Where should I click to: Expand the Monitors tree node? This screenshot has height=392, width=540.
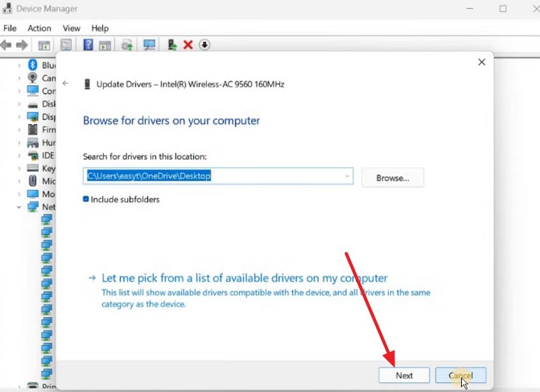[x=19, y=194]
